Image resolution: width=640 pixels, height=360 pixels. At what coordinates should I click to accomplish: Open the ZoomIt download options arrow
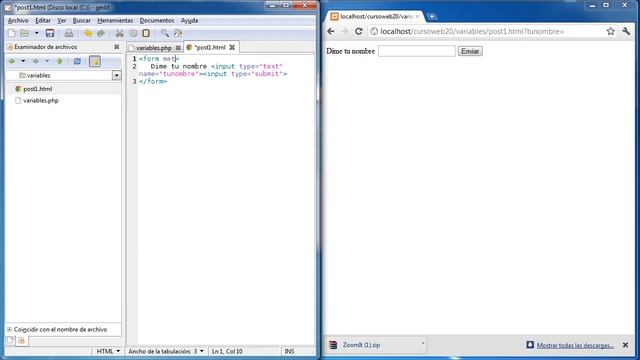(422, 344)
